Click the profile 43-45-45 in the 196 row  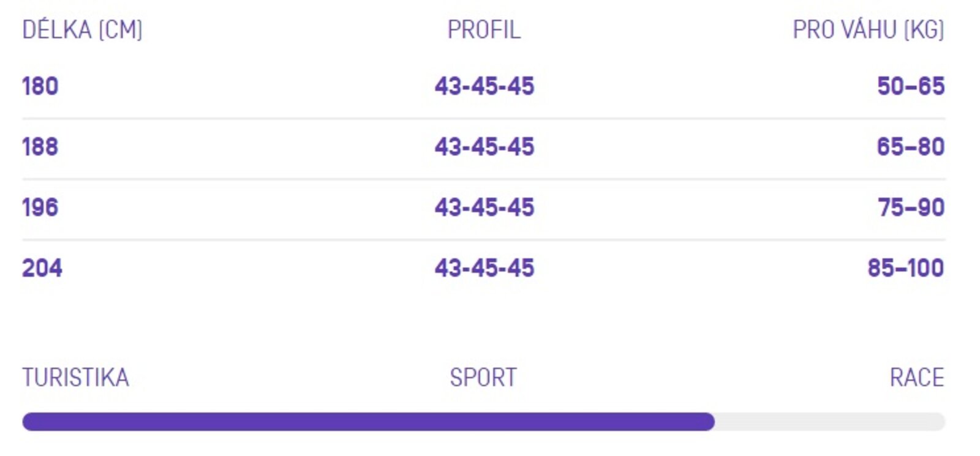click(484, 207)
